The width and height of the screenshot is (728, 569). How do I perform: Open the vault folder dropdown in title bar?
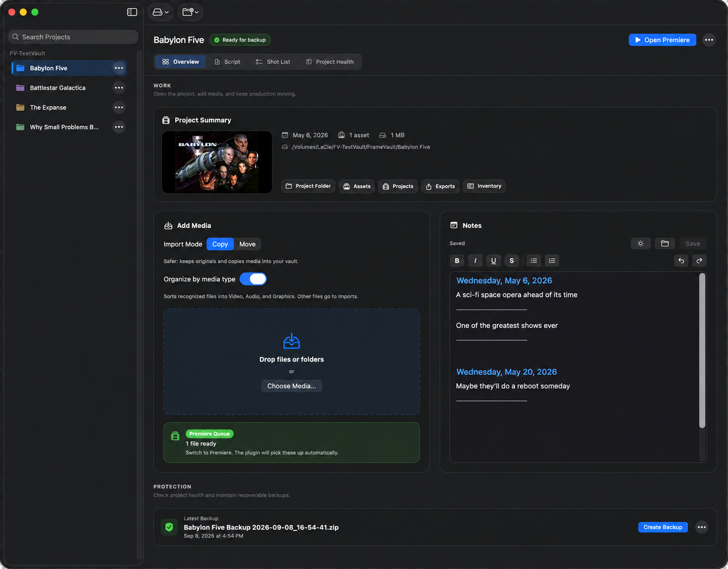coord(190,12)
